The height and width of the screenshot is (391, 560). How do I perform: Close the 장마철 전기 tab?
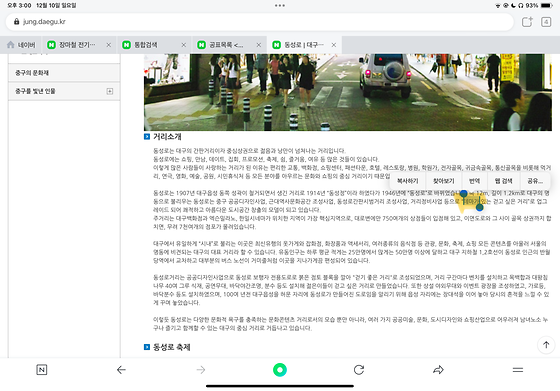pos(109,45)
